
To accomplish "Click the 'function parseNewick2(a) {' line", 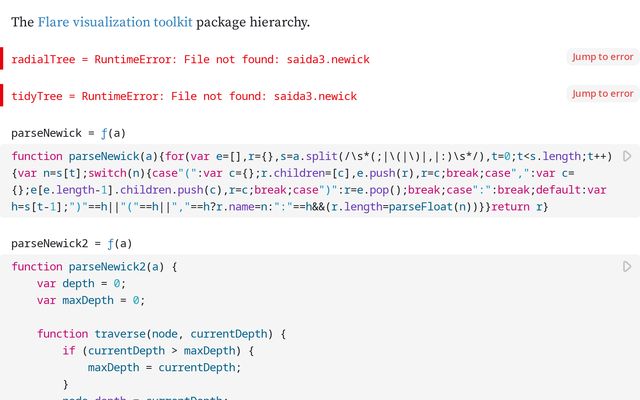I will click(94, 267).
